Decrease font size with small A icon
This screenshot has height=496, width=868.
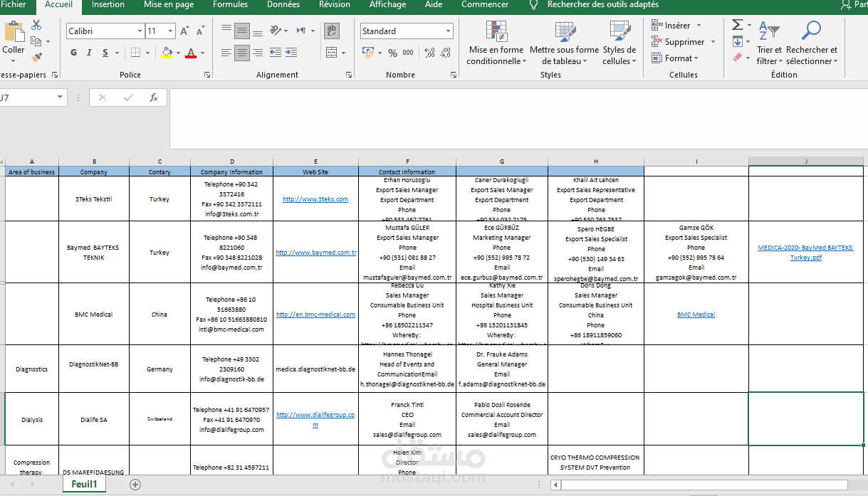tap(199, 31)
